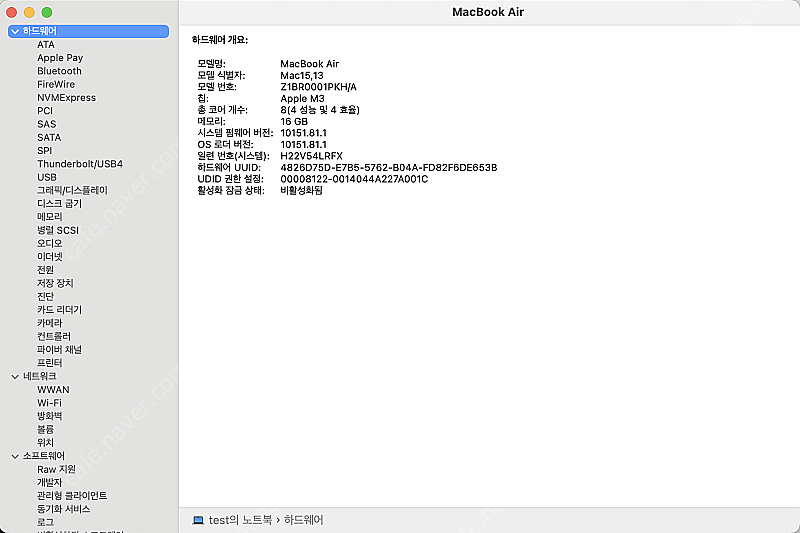Select the SAS sidebar item
The width and height of the screenshot is (800, 533).
point(46,124)
